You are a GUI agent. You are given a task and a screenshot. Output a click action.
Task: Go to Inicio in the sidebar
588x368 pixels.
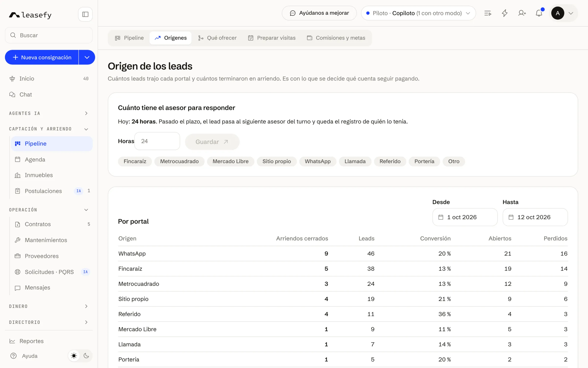pyautogui.click(x=49, y=79)
